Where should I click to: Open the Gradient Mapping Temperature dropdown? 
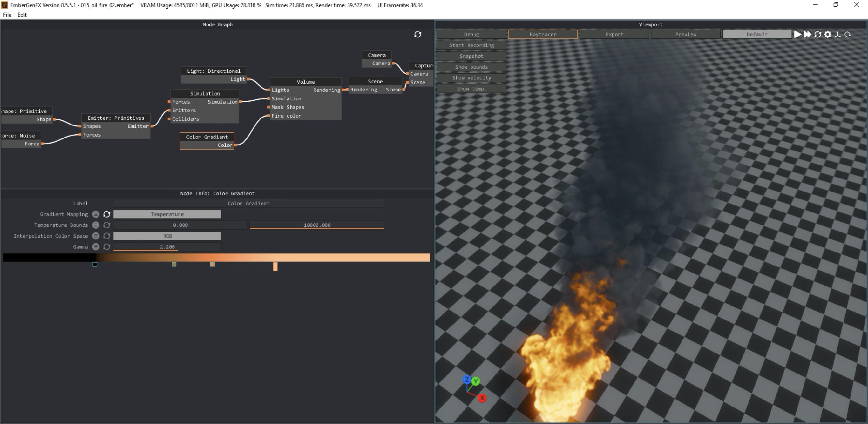tap(167, 214)
